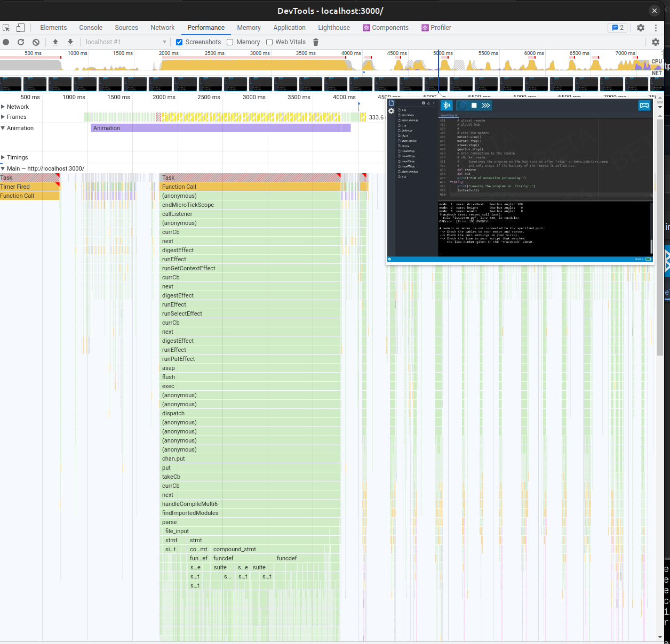
Task: Start a new performance recording
Action: pyautogui.click(x=5, y=42)
